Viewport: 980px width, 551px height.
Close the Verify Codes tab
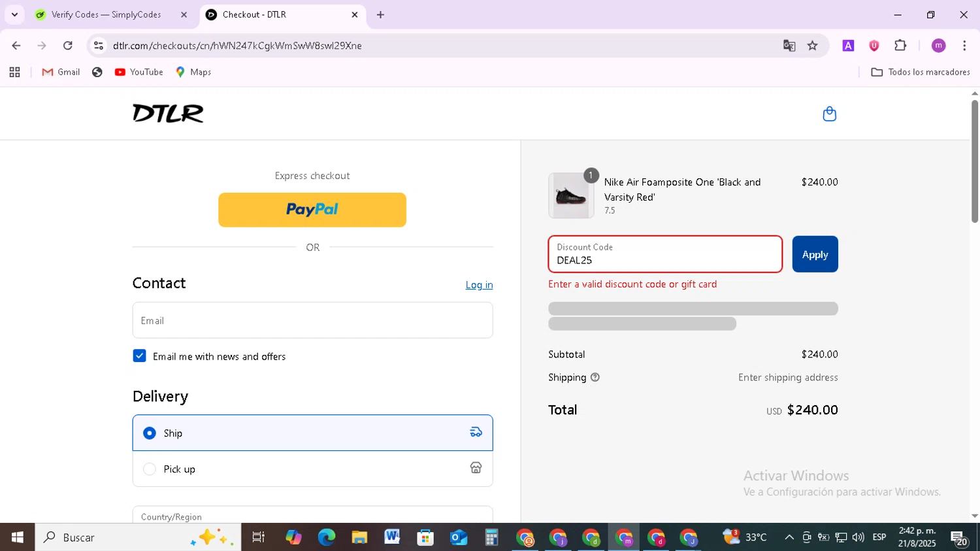184,14
